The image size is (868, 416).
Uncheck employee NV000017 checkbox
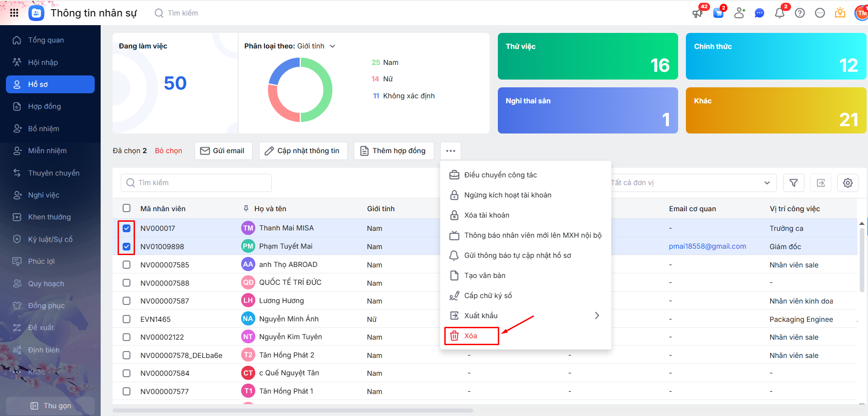[x=127, y=228]
